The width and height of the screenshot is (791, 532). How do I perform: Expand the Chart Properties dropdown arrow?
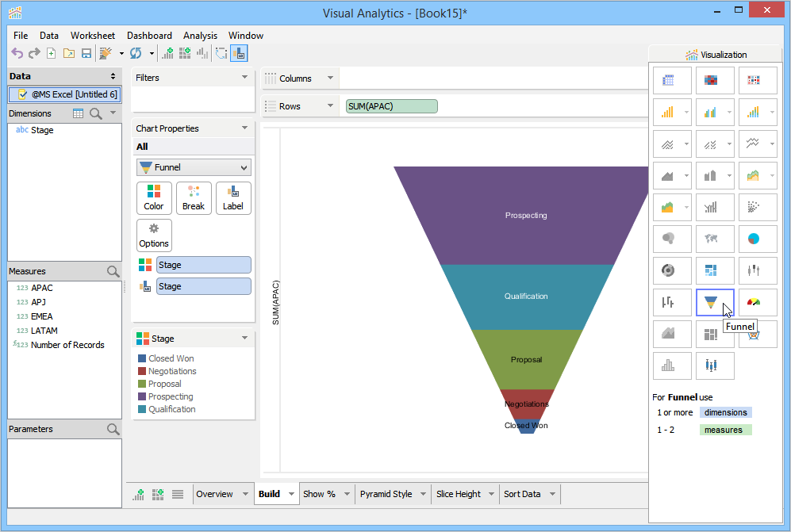tap(244, 128)
